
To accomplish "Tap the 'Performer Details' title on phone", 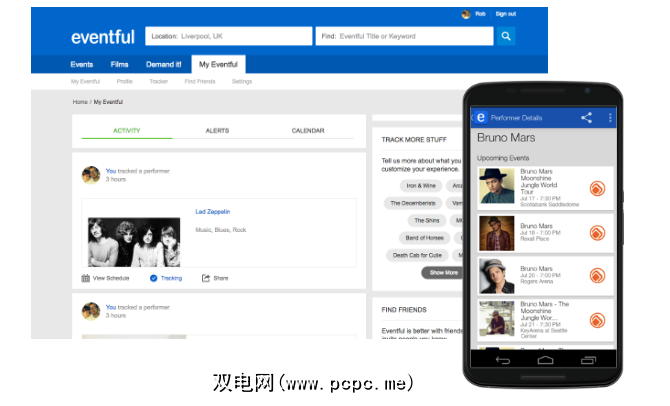I will 516,118.
